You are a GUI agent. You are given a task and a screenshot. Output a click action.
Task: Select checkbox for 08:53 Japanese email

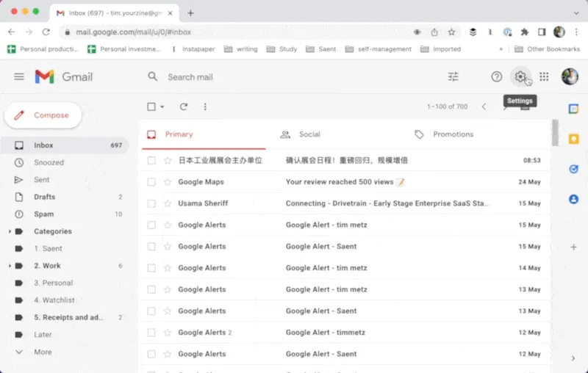(151, 161)
